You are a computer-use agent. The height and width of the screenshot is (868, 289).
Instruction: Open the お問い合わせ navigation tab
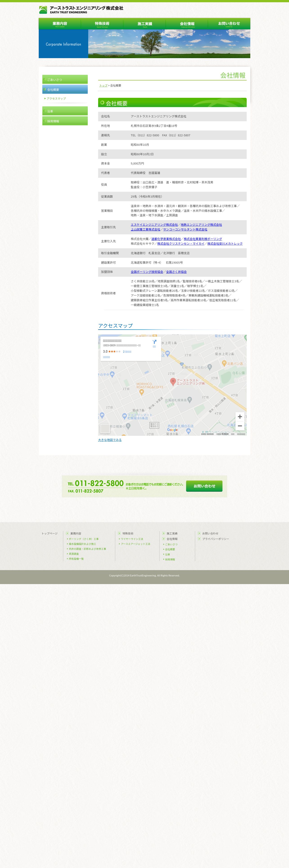(x=229, y=24)
